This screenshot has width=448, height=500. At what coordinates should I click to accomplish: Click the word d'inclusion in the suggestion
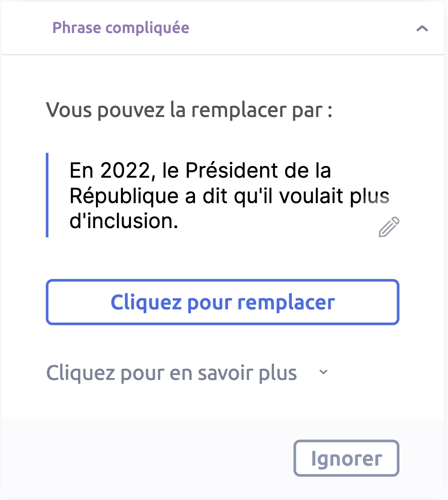124,221
